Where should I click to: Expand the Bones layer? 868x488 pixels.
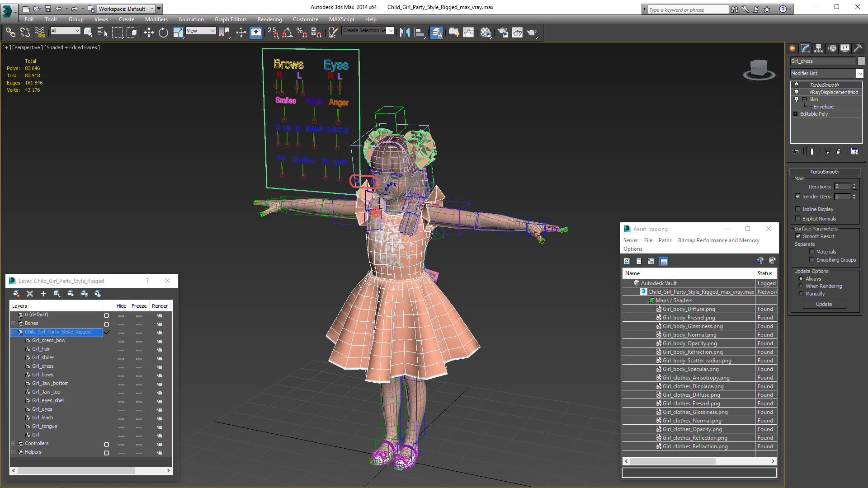(x=14, y=324)
